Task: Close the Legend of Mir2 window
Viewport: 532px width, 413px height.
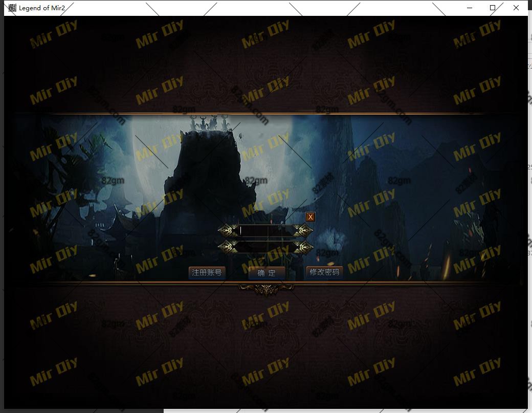Action: coord(516,8)
